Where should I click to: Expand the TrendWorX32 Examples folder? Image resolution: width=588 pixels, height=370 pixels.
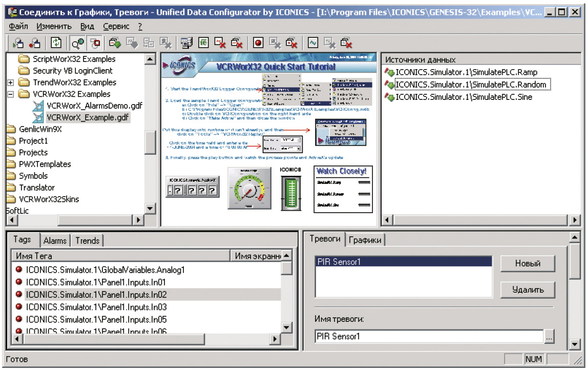point(10,83)
